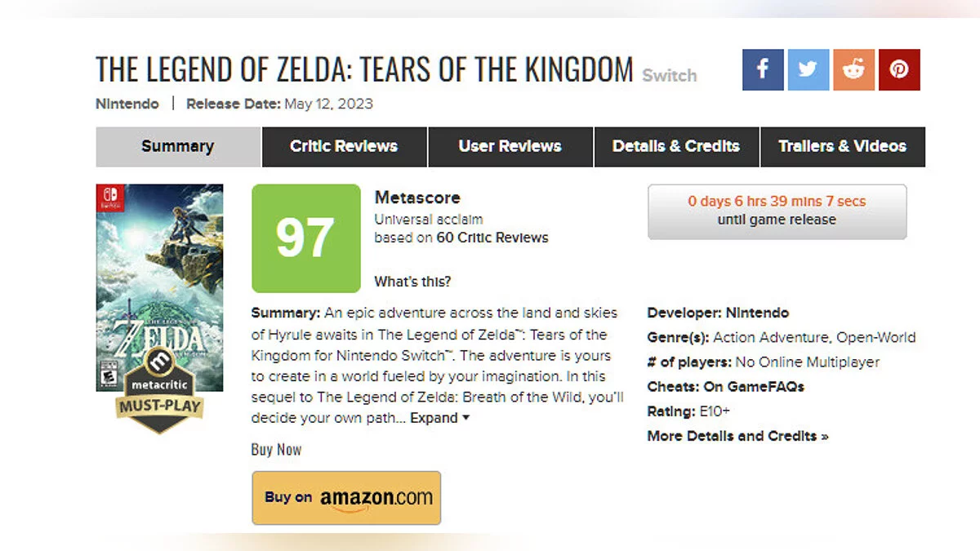The width and height of the screenshot is (980, 551).
Task: Share the page on Facebook
Action: click(763, 69)
